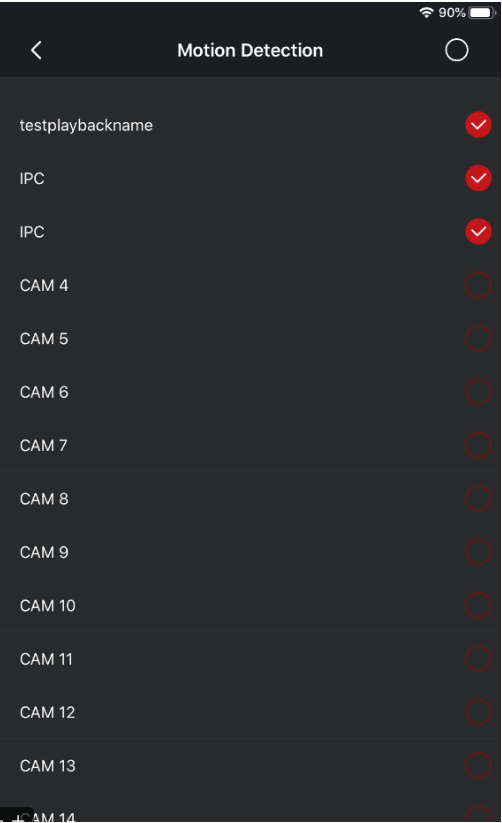
Task: Check the CAM 12 circle
Action: point(478,712)
